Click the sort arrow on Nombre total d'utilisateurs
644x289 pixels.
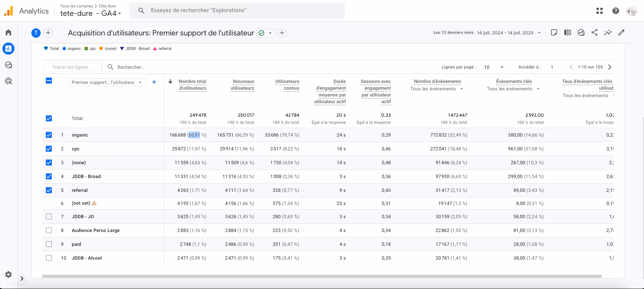pos(170,82)
